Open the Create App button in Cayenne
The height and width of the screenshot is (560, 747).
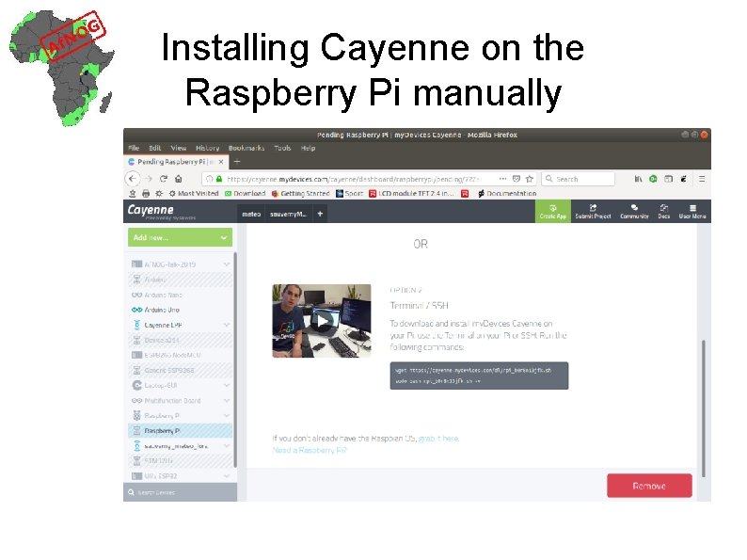point(553,211)
